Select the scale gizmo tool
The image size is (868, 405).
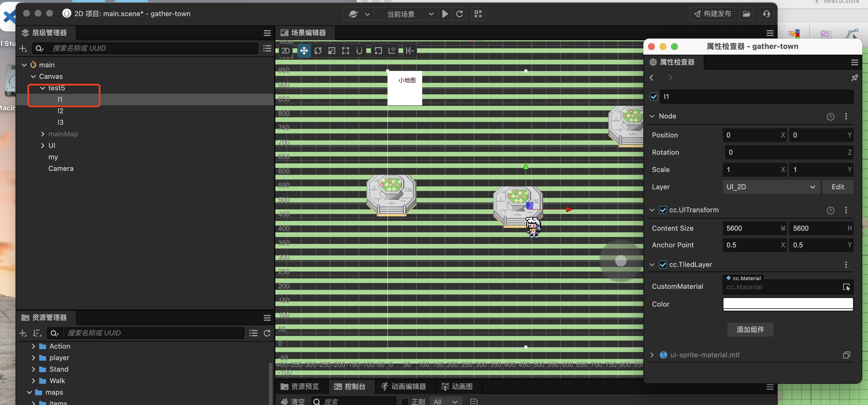[331, 51]
